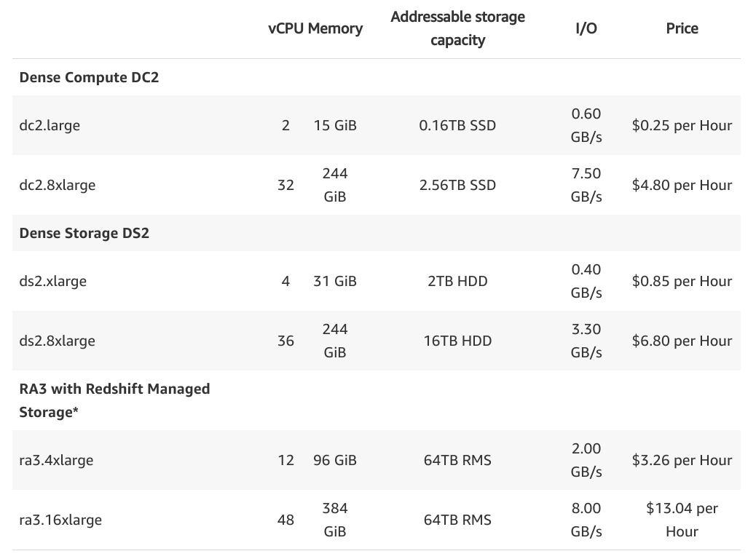Click the 96 GiB memory value
The image size is (756, 559).
coord(335,460)
